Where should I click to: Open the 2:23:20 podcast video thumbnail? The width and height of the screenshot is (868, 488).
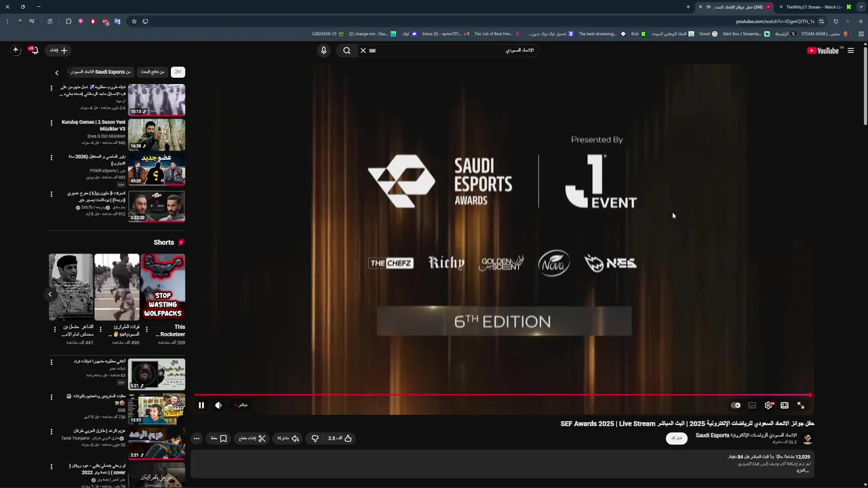click(x=157, y=206)
